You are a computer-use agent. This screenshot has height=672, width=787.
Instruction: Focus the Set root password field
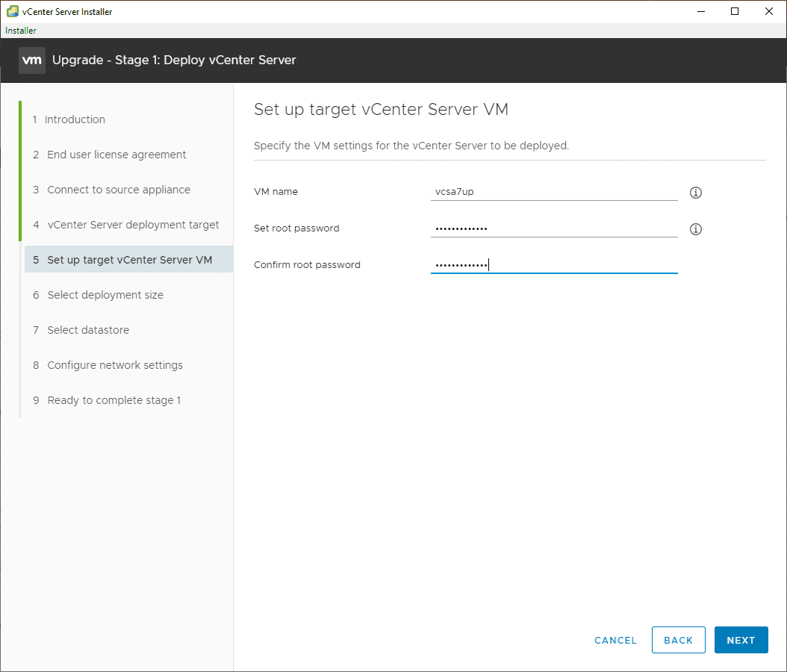point(553,228)
